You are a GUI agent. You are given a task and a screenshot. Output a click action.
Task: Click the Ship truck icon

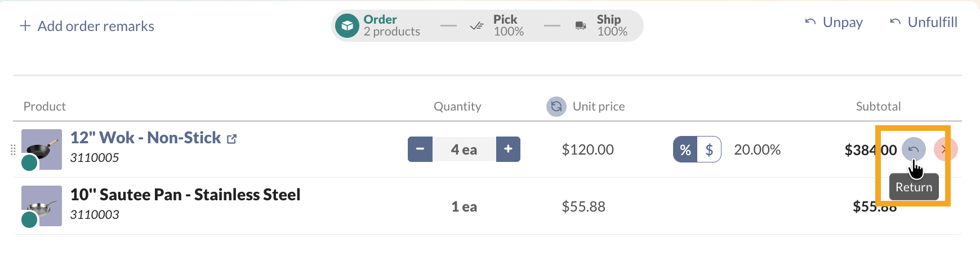coord(580,26)
